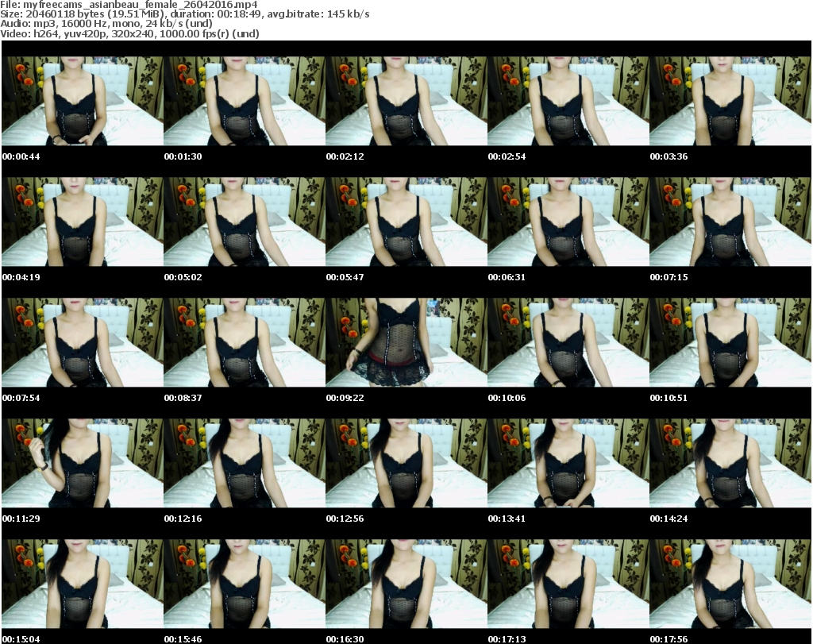
Task: Open the thumbnail above timestamp 00:15:04
Action: click(x=83, y=584)
